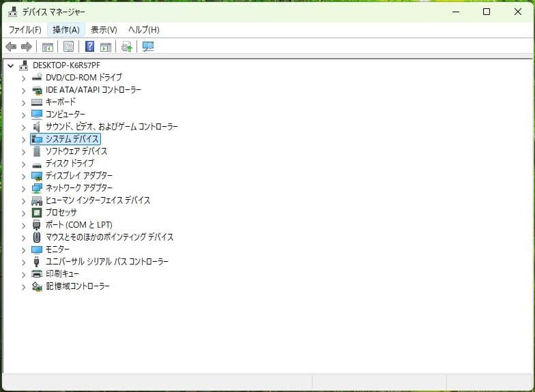Click the Scan for hardware changes icon
The width and height of the screenshot is (535, 392).
[148, 46]
